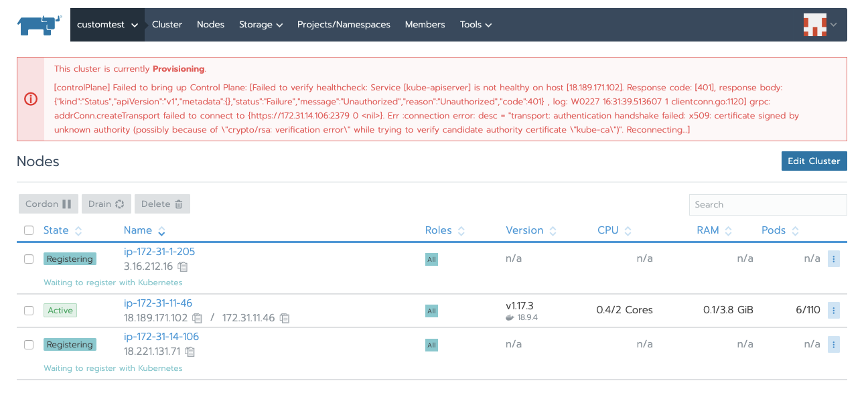Copy IP 18.221.131.71 using clipboard icon

coord(190,351)
